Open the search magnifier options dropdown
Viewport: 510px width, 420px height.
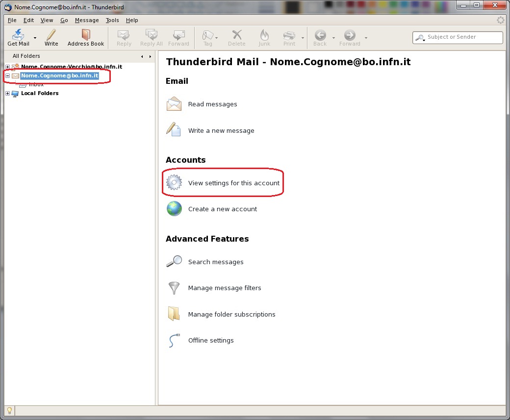[420, 38]
